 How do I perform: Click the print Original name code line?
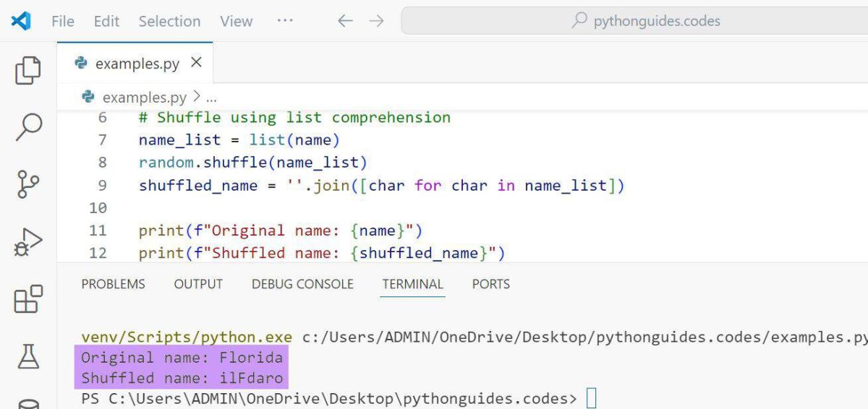pyautogui.click(x=281, y=231)
